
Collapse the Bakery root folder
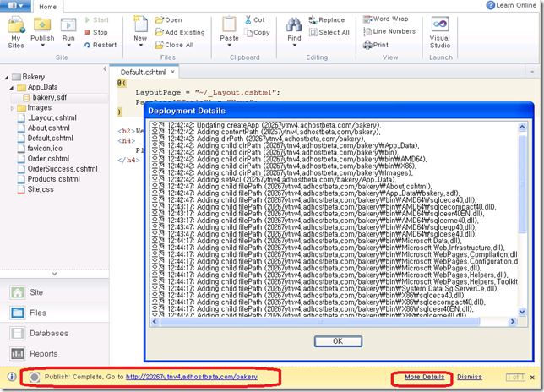[x=6, y=78]
